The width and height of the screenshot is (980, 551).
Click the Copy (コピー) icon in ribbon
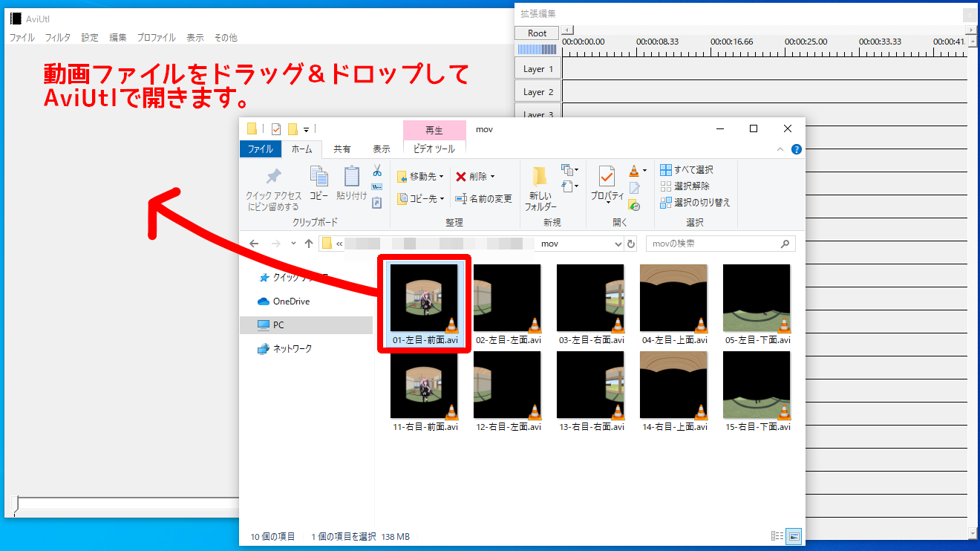[318, 177]
